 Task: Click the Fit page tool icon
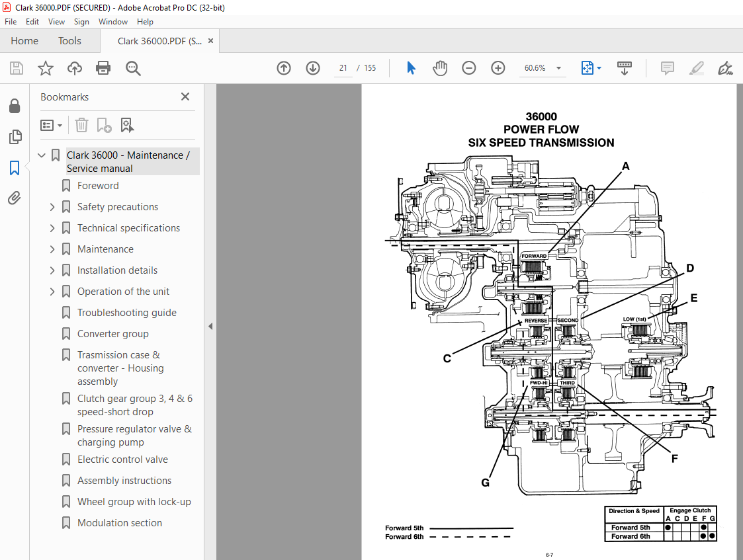tap(587, 68)
